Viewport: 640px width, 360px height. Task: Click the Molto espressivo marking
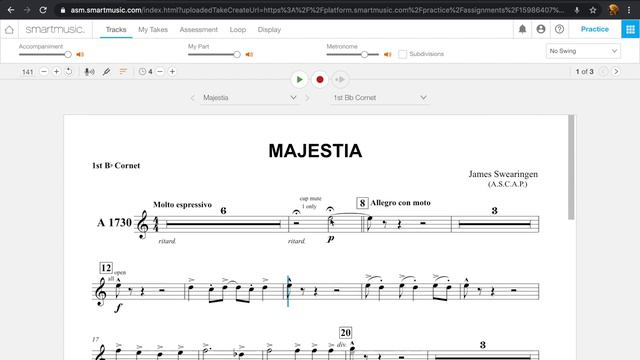(x=182, y=204)
